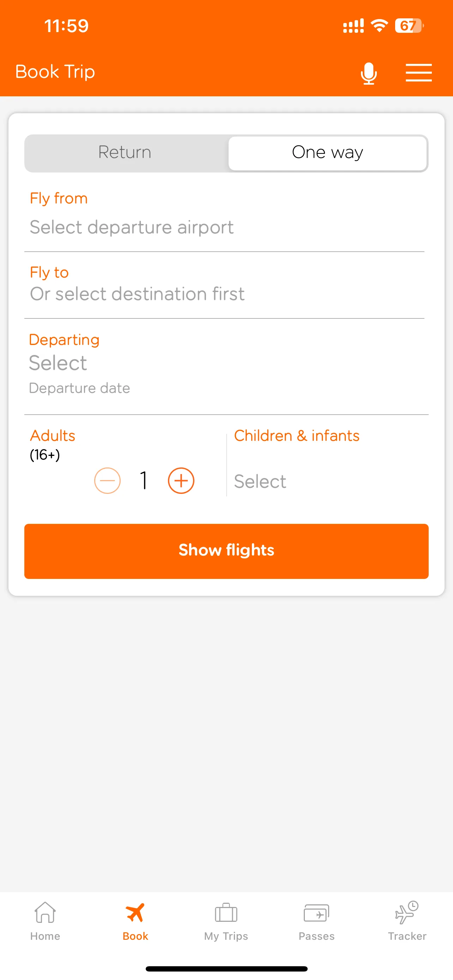Tap the Wi-Fi status icon
The height and width of the screenshot is (980, 453).
(x=379, y=25)
